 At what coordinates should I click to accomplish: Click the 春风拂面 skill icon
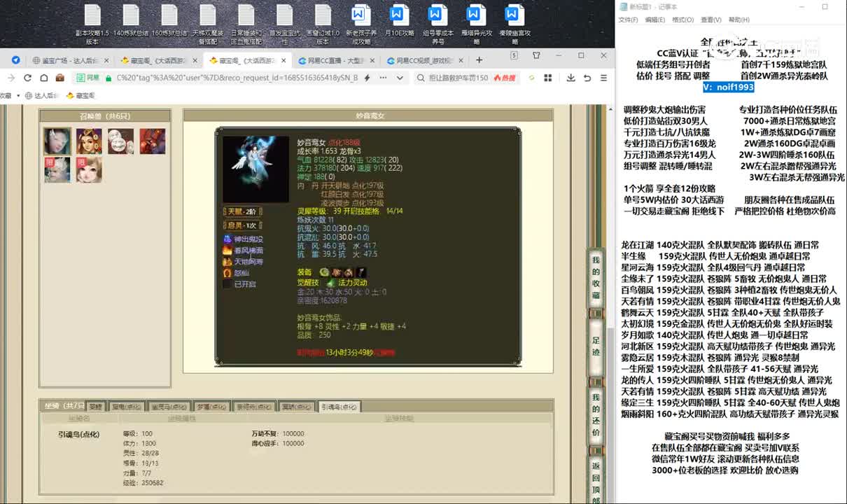227,251
